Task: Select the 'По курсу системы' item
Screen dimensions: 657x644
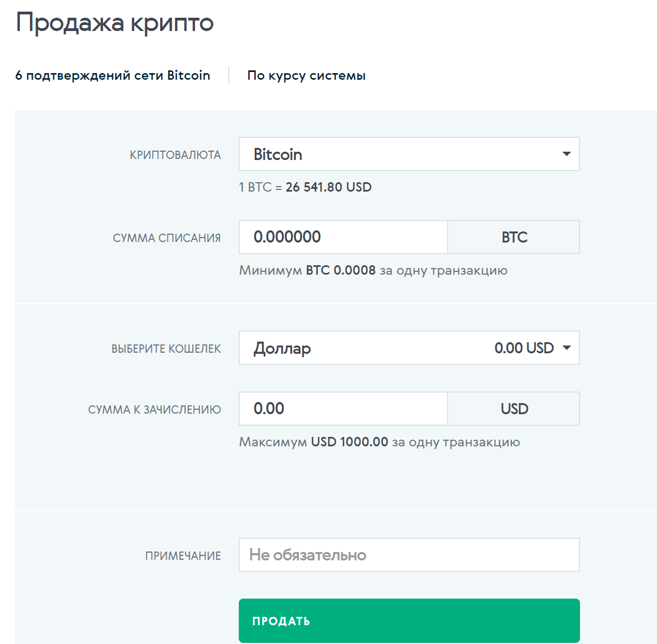Action: pyautogui.click(x=306, y=75)
